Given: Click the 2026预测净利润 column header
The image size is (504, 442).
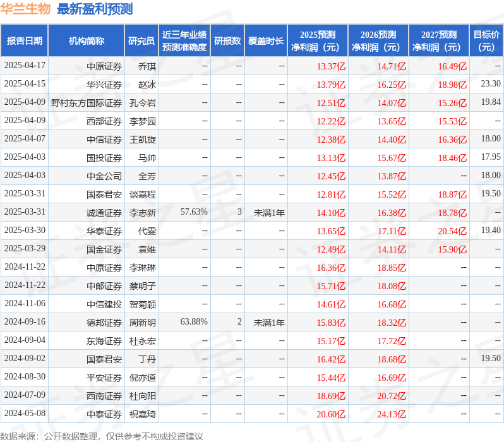Looking at the screenshot, I should click(378, 40).
